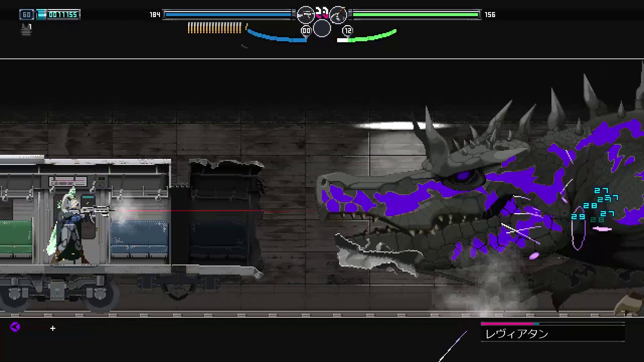The image size is (644, 362).
Task: Click the レヴィアタン boss name label
Action: [x=517, y=334]
